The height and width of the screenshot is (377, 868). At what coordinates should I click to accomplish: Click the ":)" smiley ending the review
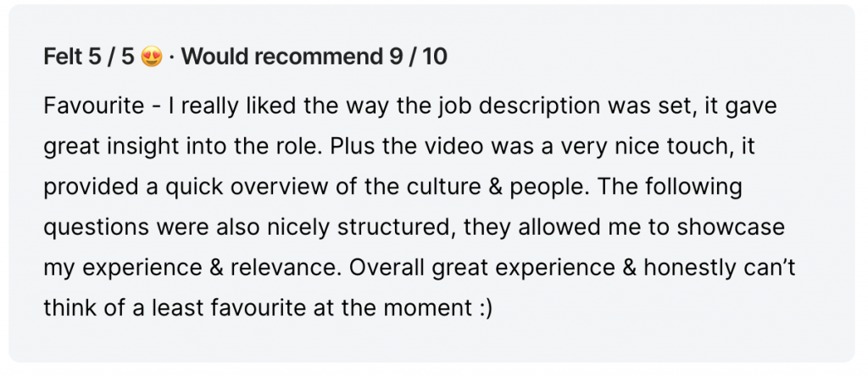click(484, 309)
